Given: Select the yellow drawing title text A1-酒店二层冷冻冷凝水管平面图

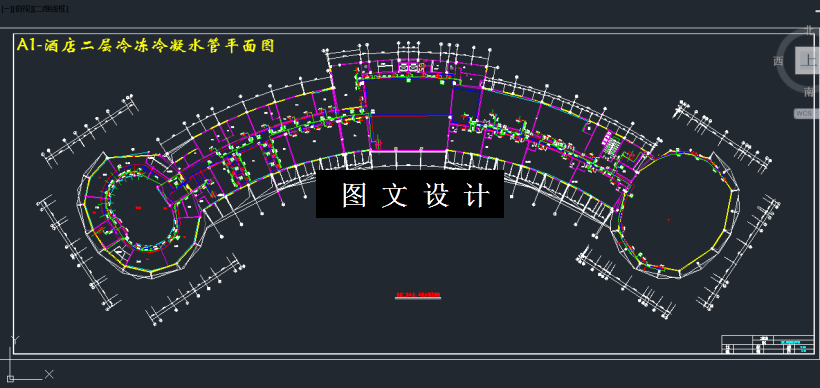Looking at the screenshot, I should click(x=146, y=46).
